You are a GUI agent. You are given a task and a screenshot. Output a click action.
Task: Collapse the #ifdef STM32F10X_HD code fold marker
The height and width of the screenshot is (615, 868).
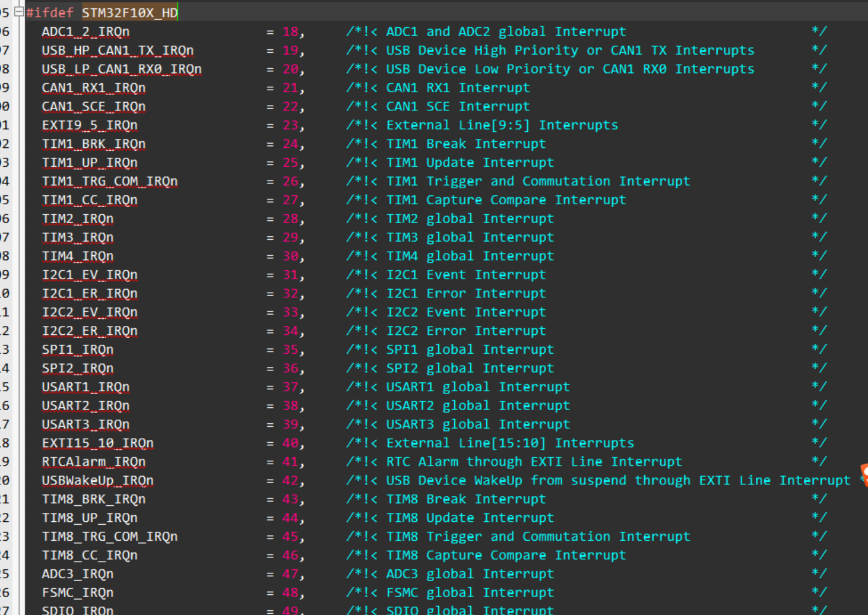[x=18, y=12]
